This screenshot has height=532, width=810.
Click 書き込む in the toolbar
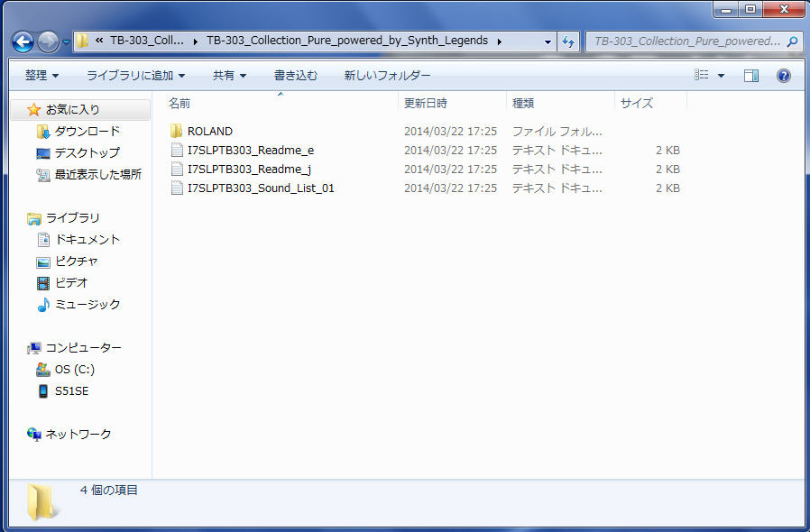[x=296, y=76]
